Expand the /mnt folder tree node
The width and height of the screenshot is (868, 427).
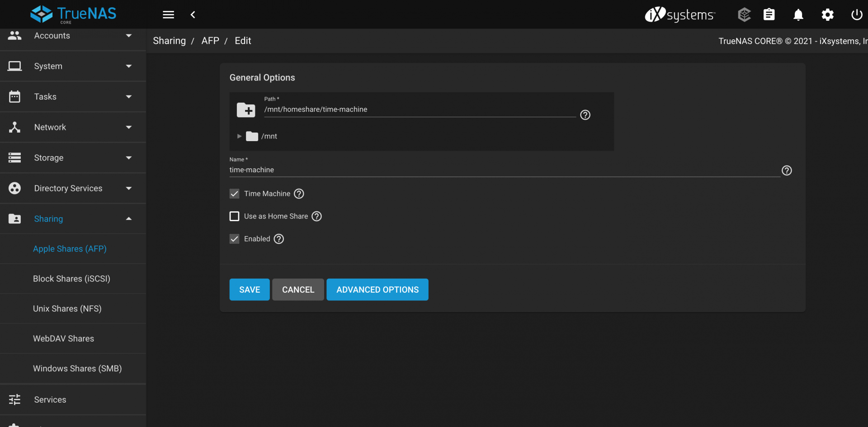(x=239, y=136)
